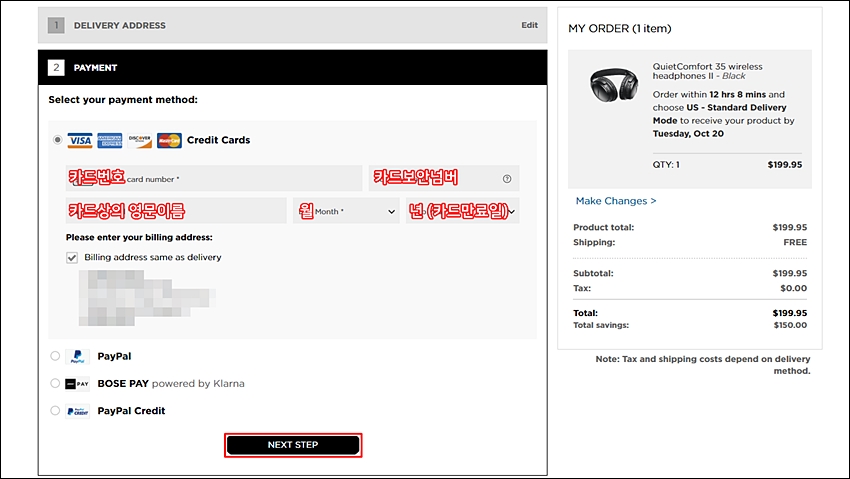Click the Payment step header

click(292, 68)
